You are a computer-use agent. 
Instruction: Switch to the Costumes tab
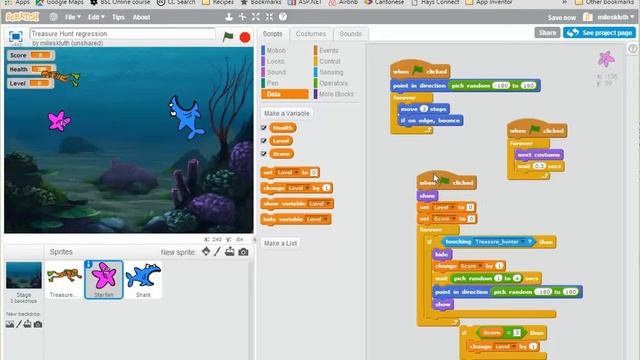pyautogui.click(x=311, y=34)
